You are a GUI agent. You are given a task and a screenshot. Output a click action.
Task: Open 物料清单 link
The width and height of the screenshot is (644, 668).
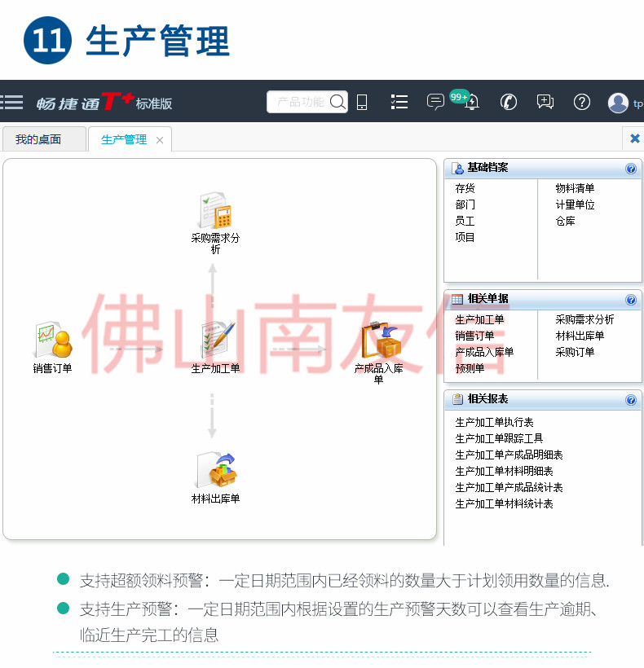click(x=575, y=188)
